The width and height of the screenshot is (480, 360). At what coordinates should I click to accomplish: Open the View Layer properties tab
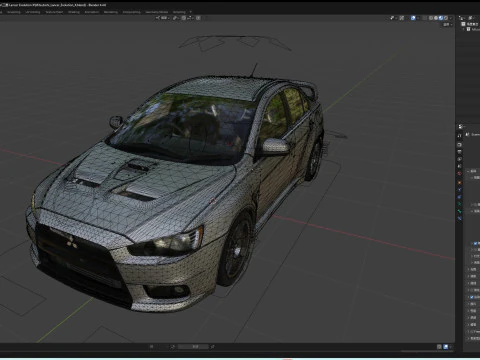(x=460, y=159)
